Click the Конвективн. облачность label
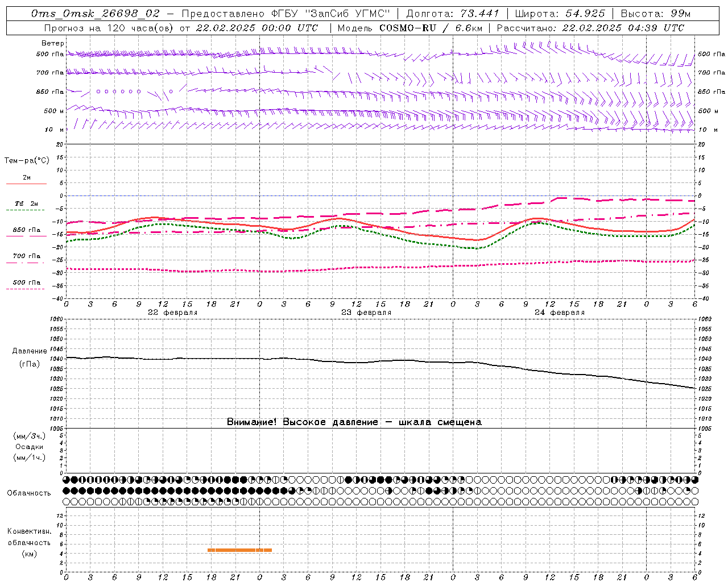Image resolution: width=728 pixels, height=582 pixels. (29, 537)
